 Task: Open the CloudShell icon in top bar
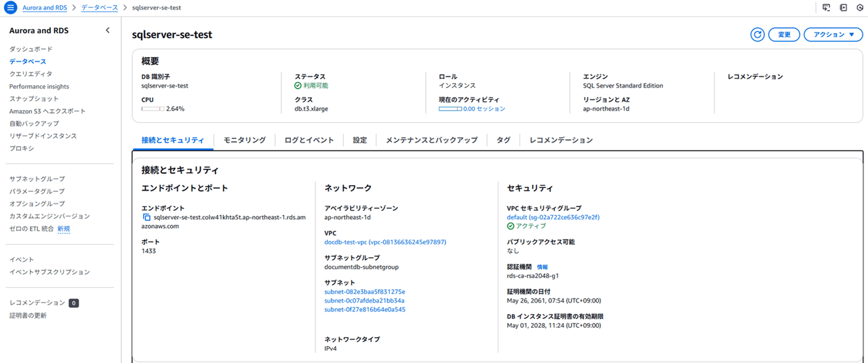click(x=826, y=7)
